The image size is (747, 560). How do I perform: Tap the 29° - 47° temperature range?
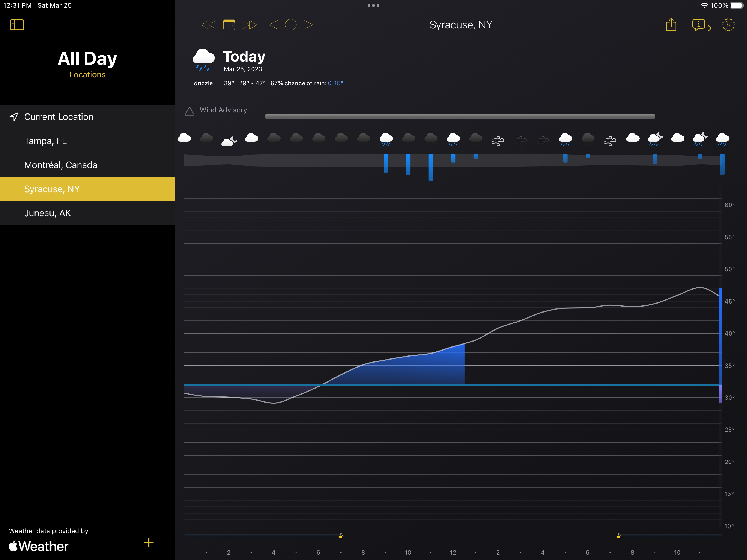(x=252, y=83)
